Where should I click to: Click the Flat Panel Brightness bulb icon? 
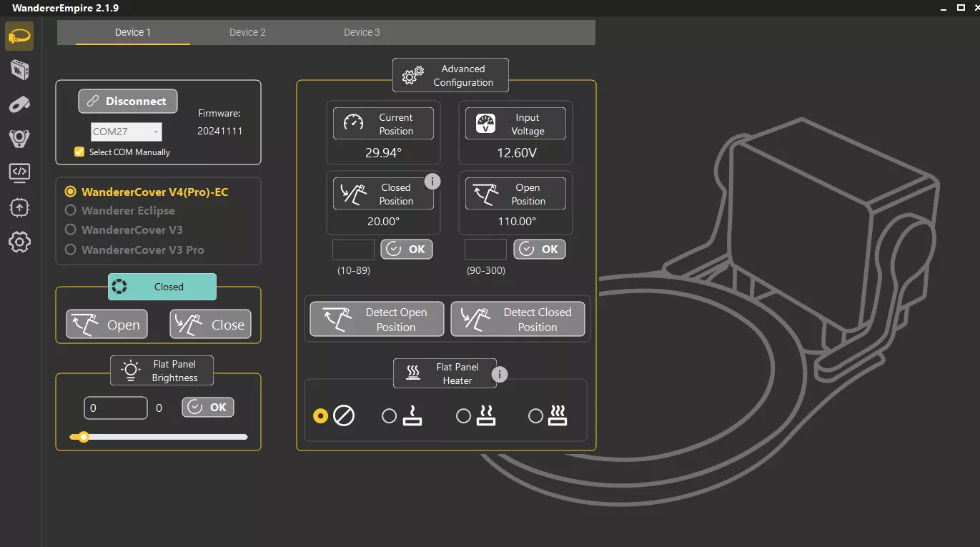(131, 370)
